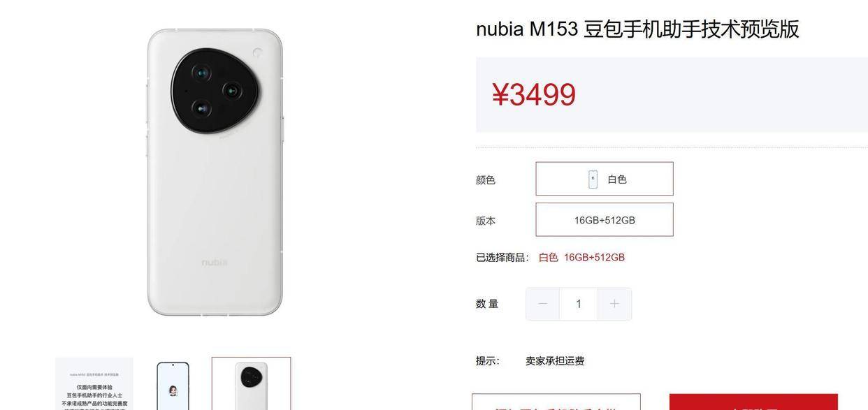868x410 pixels.
Task: Click the 卖家承担运费 shipping notice
Action: click(x=555, y=361)
